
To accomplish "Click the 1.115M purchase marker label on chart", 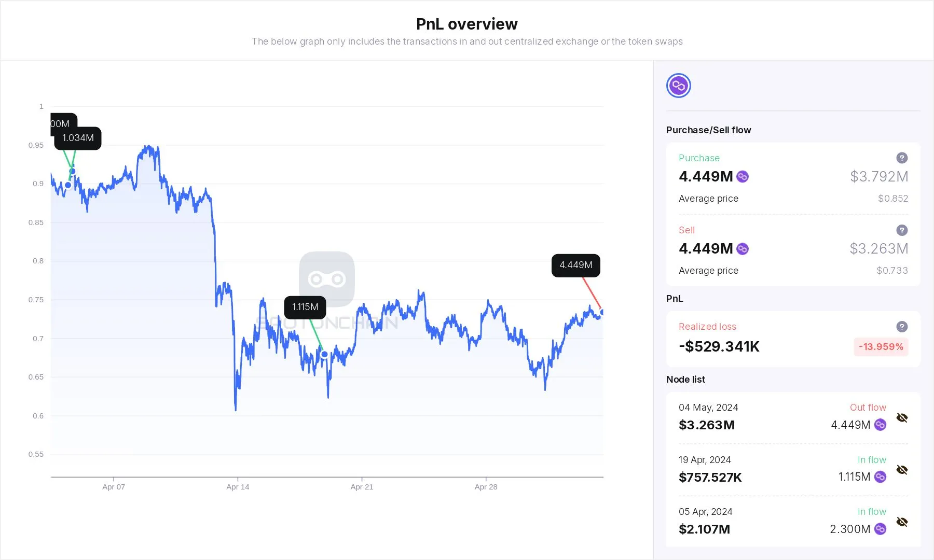I will click(x=305, y=307).
